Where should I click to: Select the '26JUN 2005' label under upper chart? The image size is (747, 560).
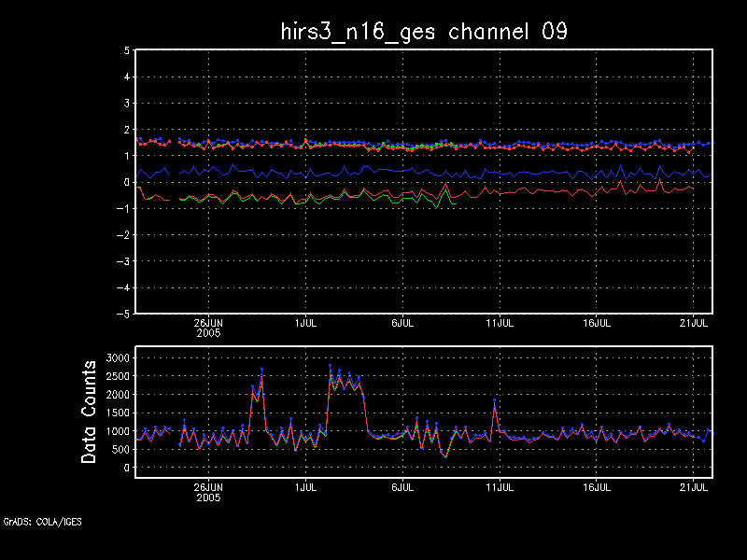point(208,327)
